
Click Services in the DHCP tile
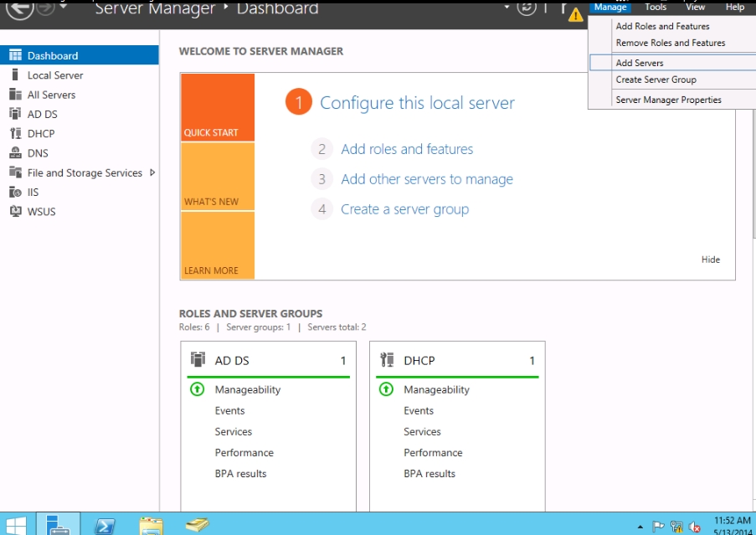click(x=422, y=431)
